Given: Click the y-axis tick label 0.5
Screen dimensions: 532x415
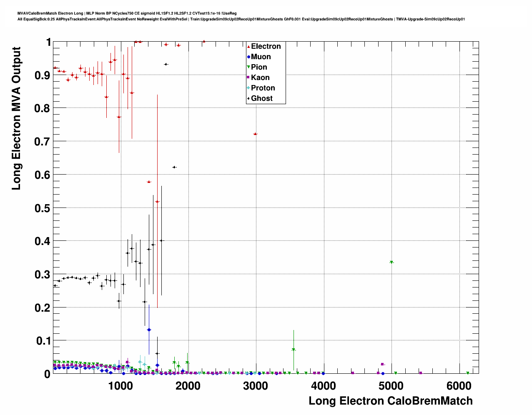Looking at the screenshot, I should pyautogui.click(x=42, y=208).
